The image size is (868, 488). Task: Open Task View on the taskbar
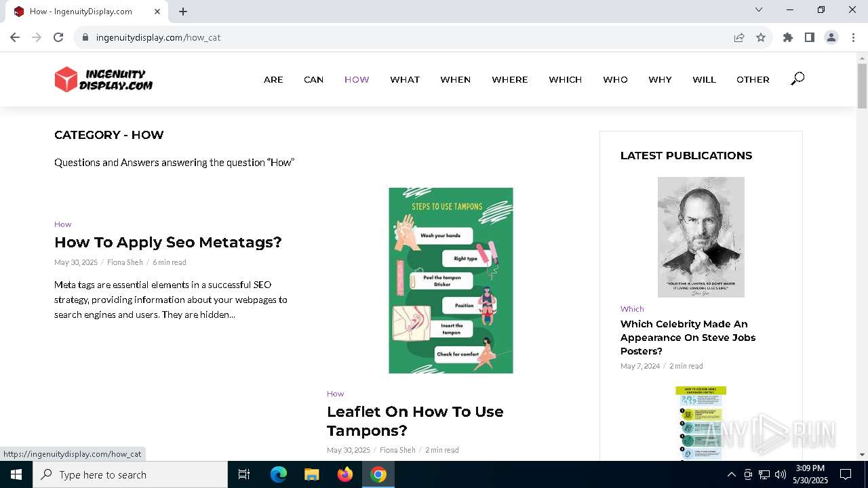tap(244, 474)
